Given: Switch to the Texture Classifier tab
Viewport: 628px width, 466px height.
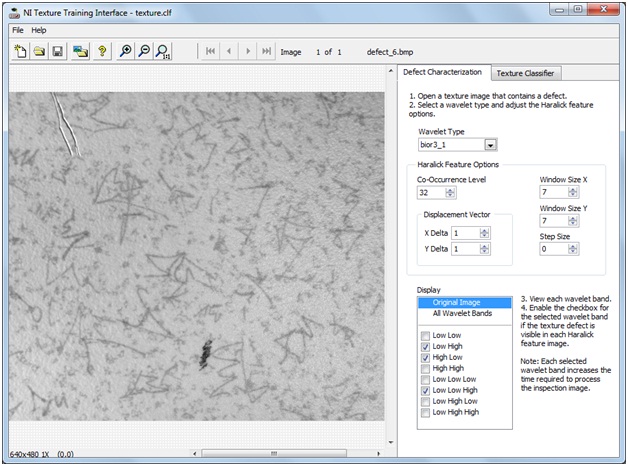Looking at the screenshot, I should (x=526, y=73).
